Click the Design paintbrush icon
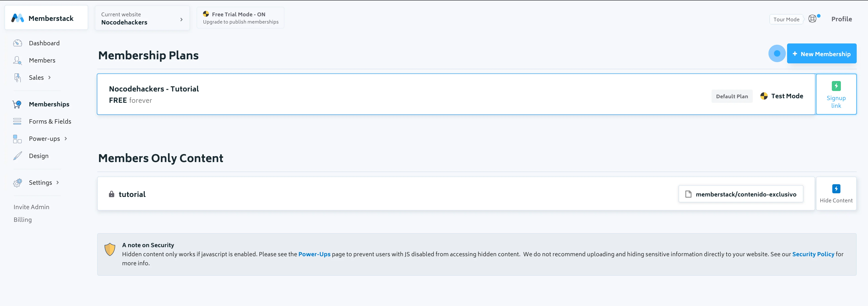 point(18,156)
